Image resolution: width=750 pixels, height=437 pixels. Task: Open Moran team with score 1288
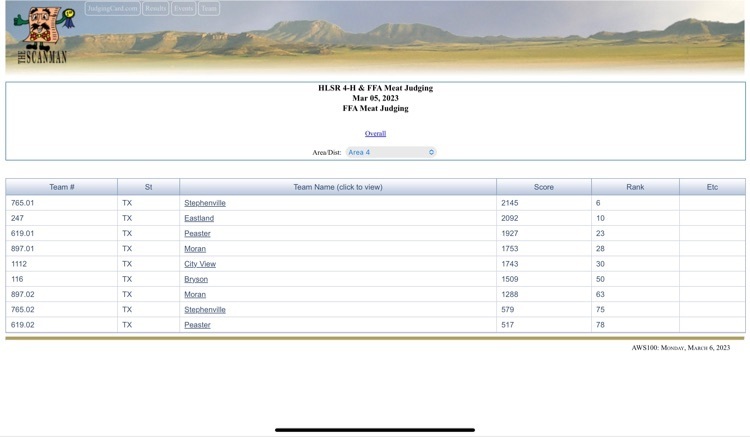(195, 295)
